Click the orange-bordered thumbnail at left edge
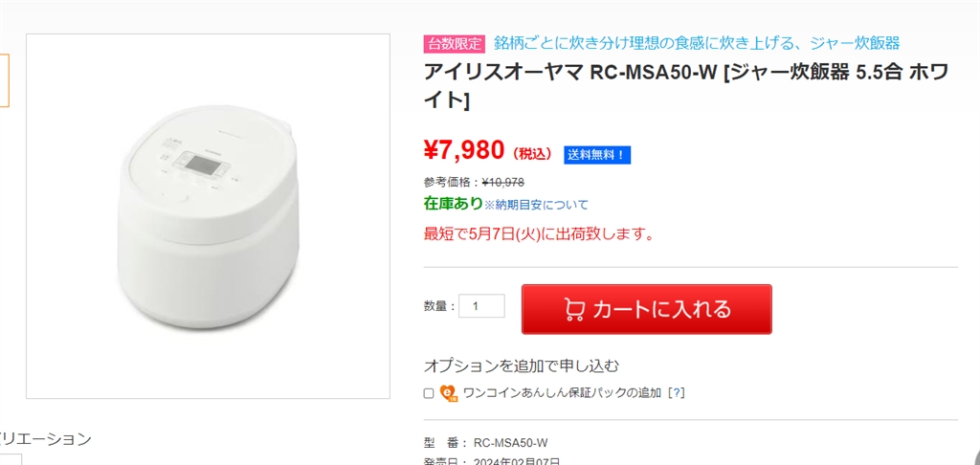Viewport: 980px width, 465px height. pyautogui.click(x=5, y=80)
